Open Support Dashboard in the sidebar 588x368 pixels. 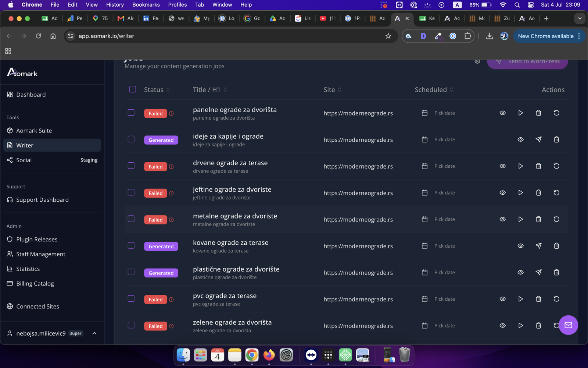tap(52, 200)
